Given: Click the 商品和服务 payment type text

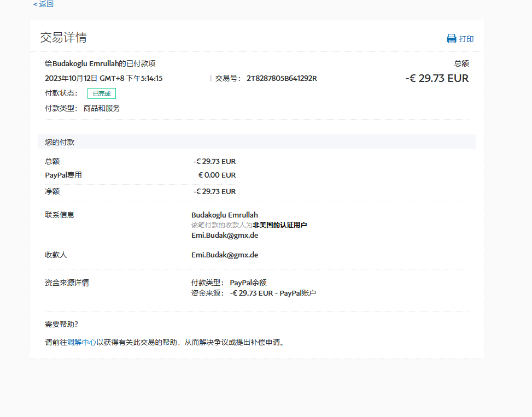Looking at the screenshot, I should [102, 108].
